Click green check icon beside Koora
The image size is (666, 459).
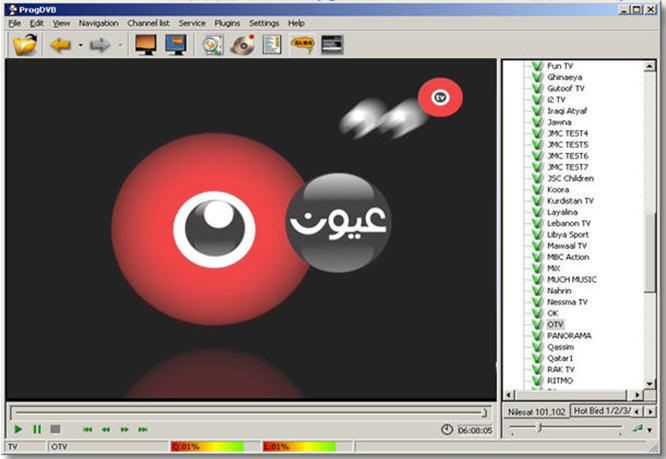tap(537, 189)
